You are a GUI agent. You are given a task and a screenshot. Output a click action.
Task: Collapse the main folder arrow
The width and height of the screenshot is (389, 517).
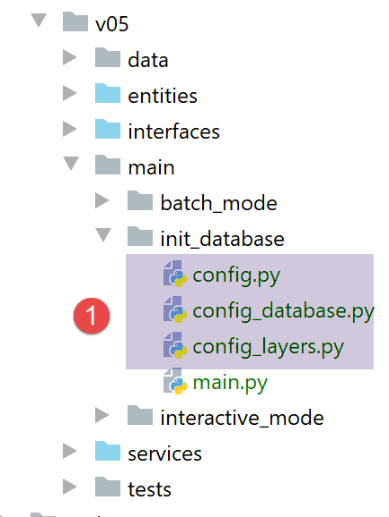click(71, 164)
